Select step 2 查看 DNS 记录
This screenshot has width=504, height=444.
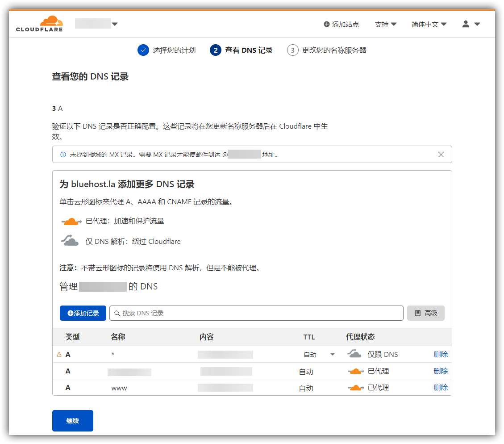coord(241,50)
